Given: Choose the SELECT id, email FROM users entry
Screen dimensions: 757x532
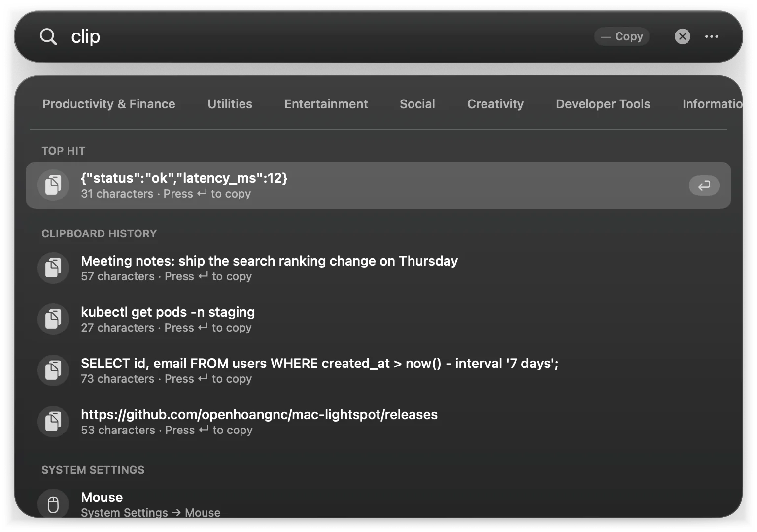Looking at the screenshot, I should coord(378,370).
